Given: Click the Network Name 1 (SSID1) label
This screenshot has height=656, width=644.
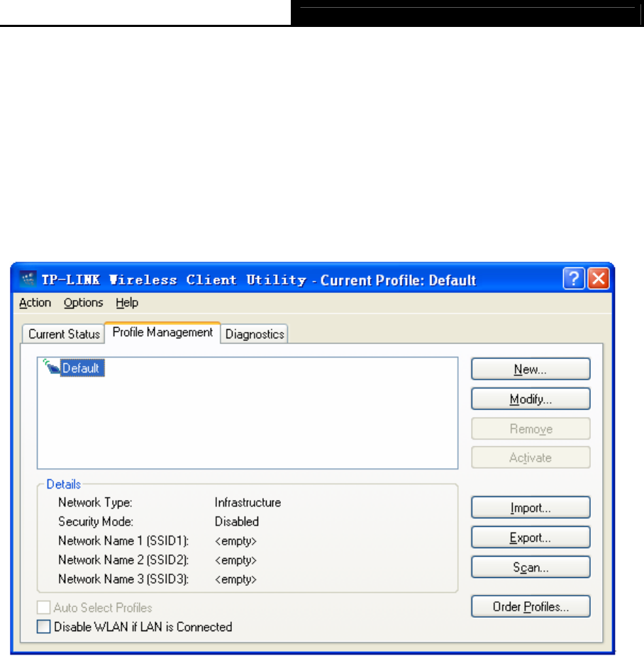Looking at the screenshot, I should tap(123, 540).
